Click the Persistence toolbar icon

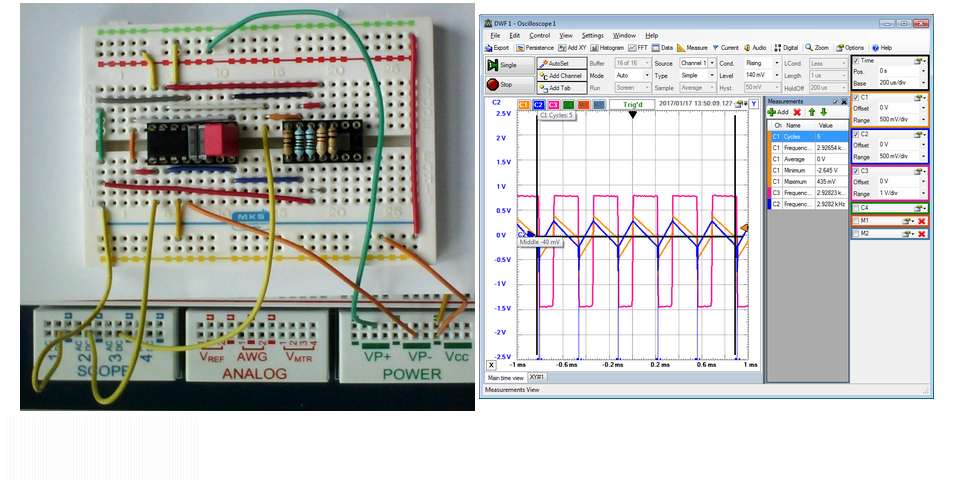pyautogui.click(x=535, y=47)
